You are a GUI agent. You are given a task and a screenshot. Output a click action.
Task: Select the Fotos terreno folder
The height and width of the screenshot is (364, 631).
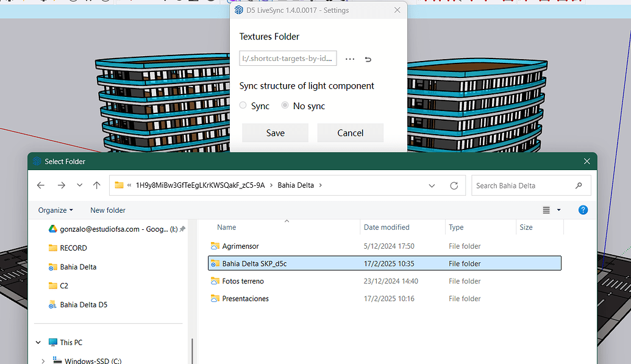click(243, 281)
